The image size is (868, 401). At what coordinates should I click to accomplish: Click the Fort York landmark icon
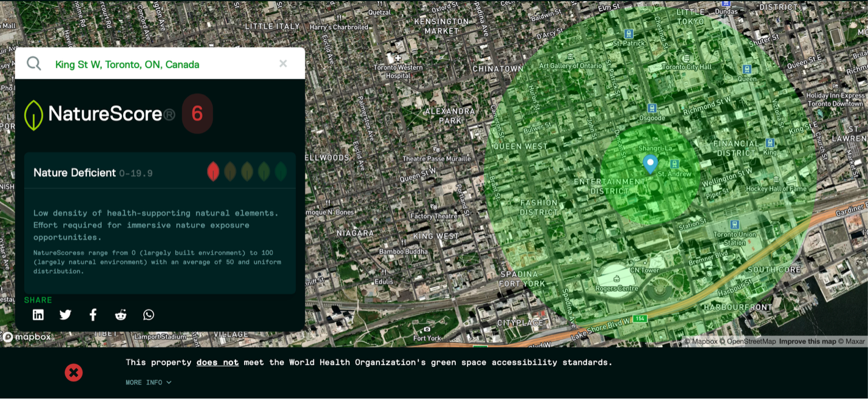tap(427, 329)
